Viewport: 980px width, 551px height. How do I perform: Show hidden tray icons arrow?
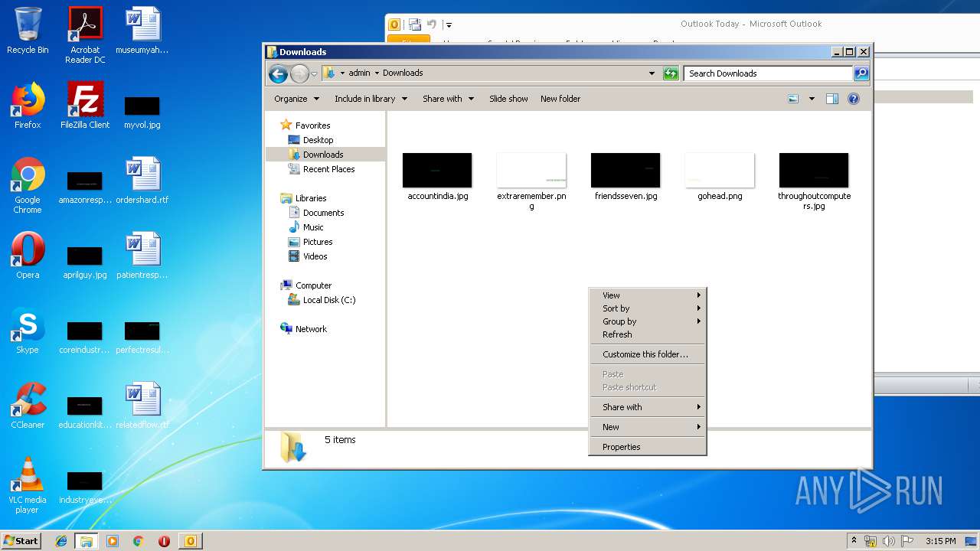(x=854, y=541)
